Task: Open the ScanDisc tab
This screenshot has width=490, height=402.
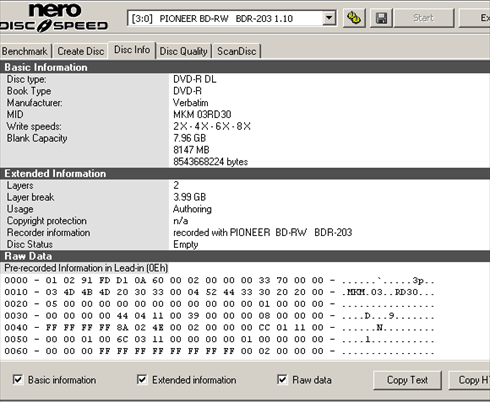Action: pyautogui.click(x=237, y=51)
